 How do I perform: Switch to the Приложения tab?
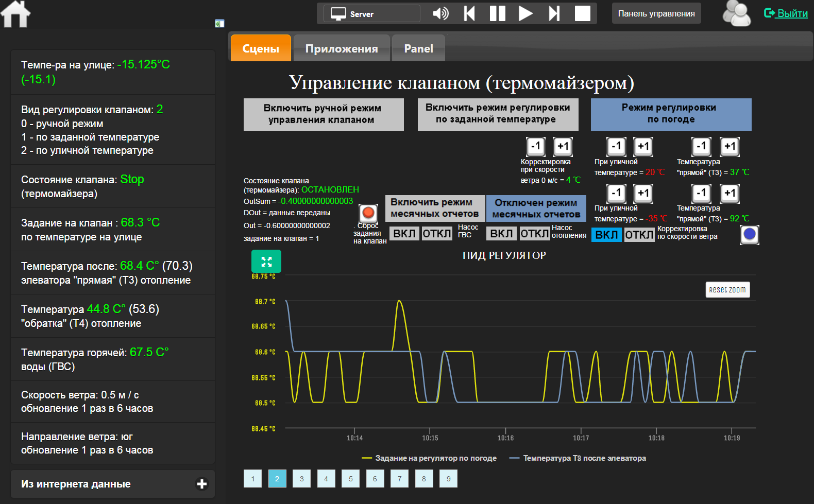[x=342, y=48]
